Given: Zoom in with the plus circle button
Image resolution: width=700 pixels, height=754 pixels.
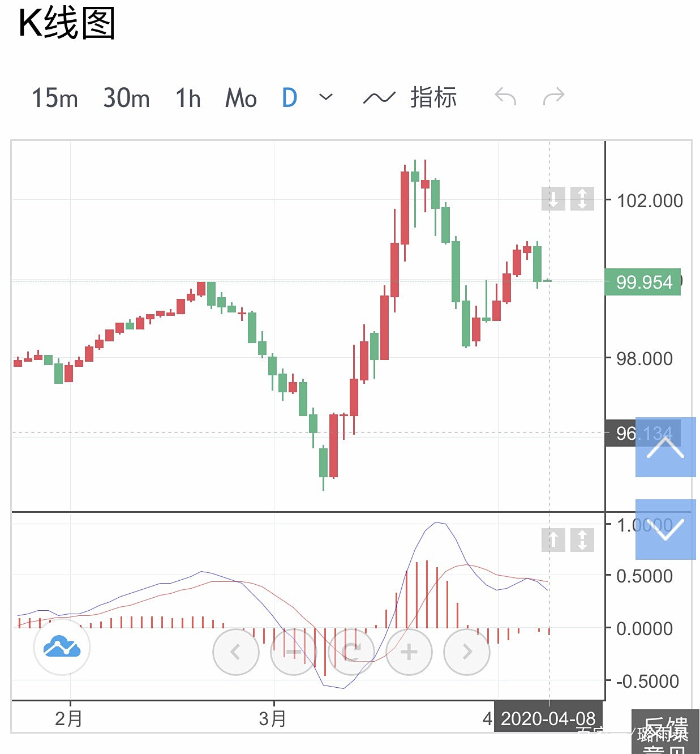Looking at the screenshot, I should click(409, 652).
